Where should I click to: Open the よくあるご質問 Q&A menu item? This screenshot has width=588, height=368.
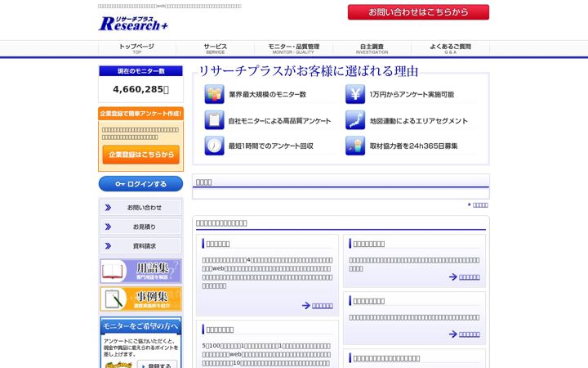pos(450,48)
